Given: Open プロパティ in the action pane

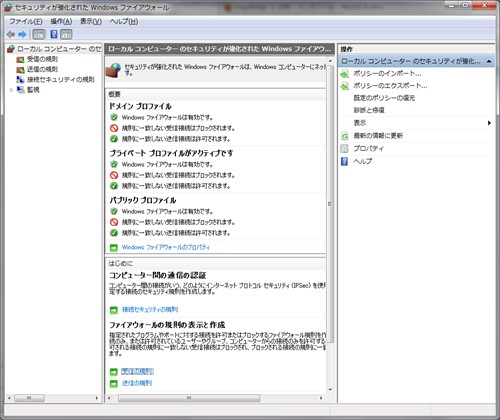Looking at the screenshot, I should pos(368,148).
